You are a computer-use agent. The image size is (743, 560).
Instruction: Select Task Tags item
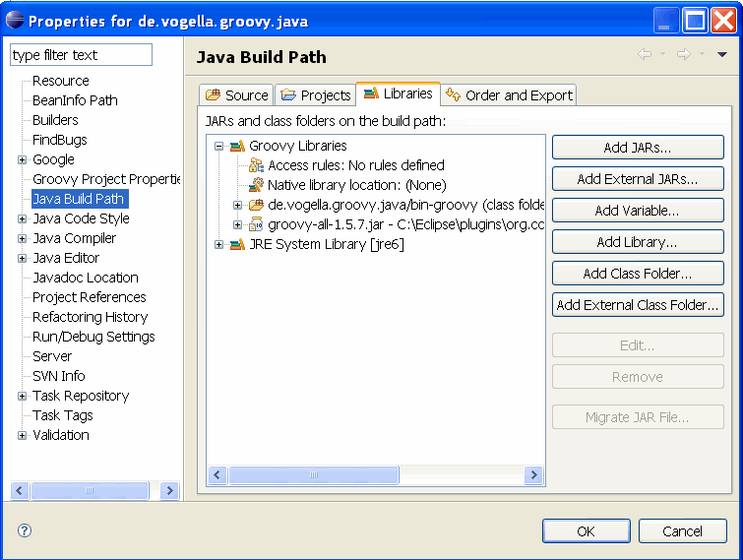coord(63,415)
